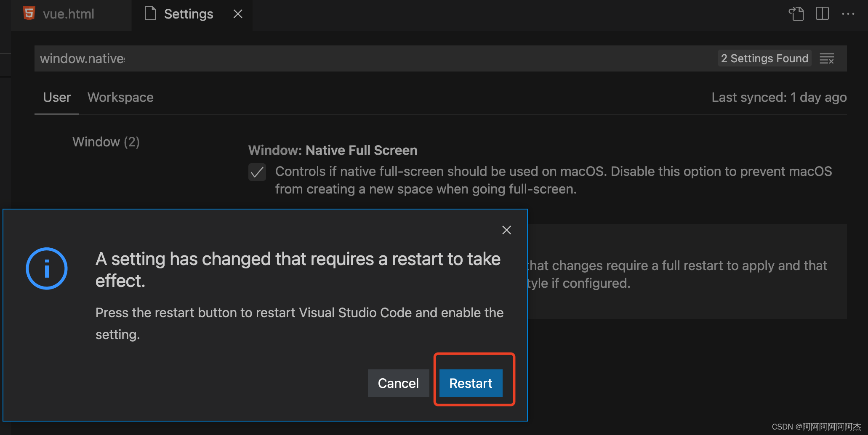Clear the settings search input icon
868x435 pixels.
[827, 58]
